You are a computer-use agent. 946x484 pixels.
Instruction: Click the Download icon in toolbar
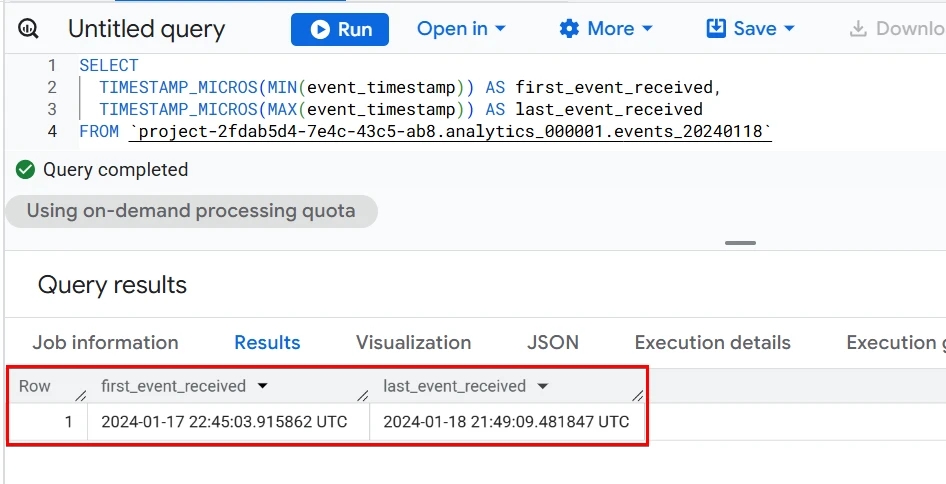click(858, 29)
